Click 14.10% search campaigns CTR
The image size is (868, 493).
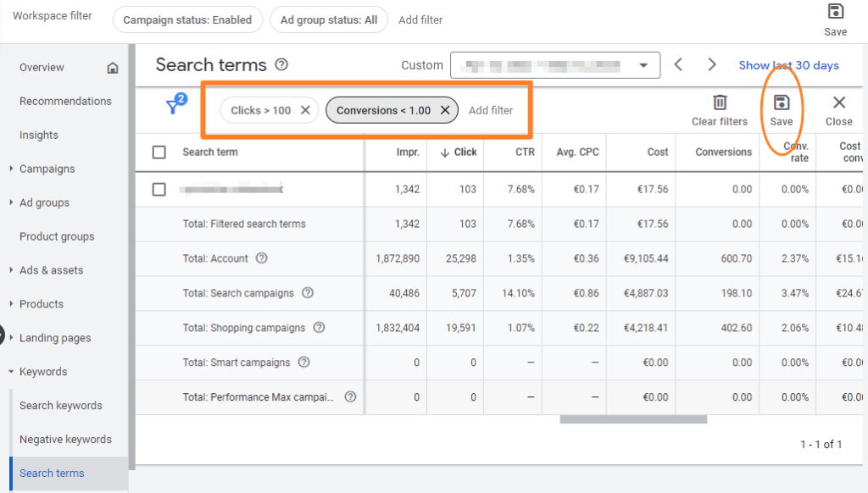[518, 293]
